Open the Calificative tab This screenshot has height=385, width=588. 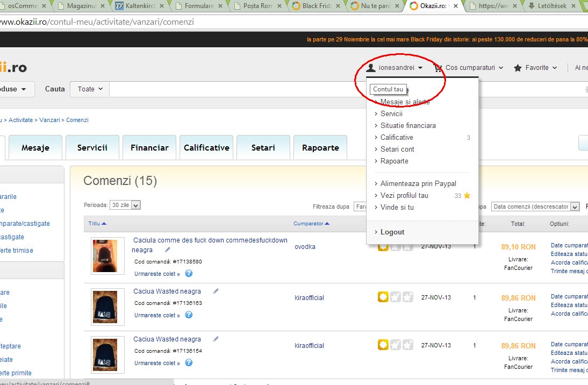206,147
